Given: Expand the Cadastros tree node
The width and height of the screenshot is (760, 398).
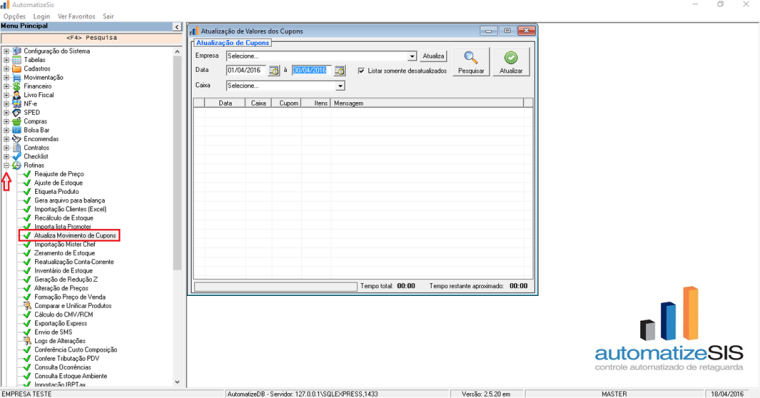Looking at the screenshot, I should tap(6, 68).
